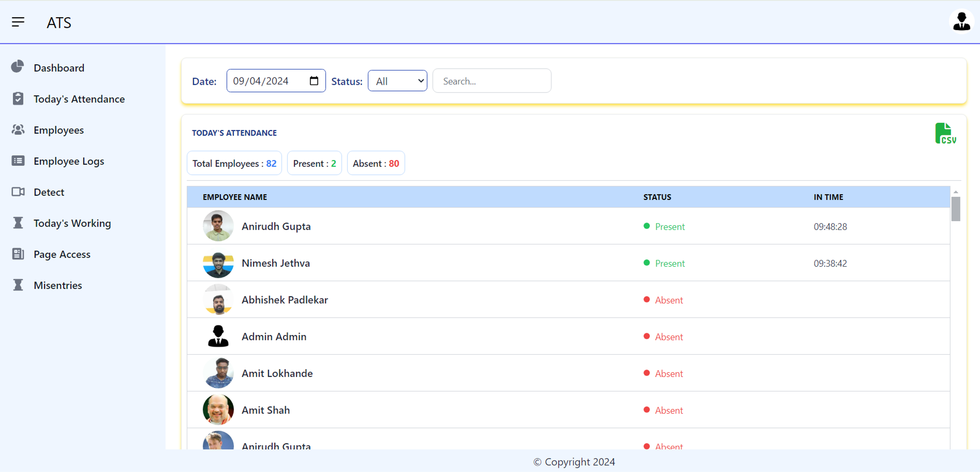Open Today's Attendance menu item

coord(79,99)
